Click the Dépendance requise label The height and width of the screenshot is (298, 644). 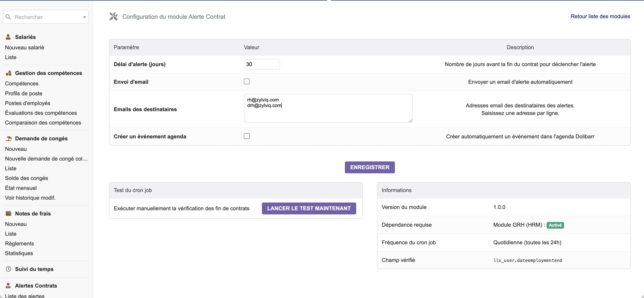pos(406,225)
